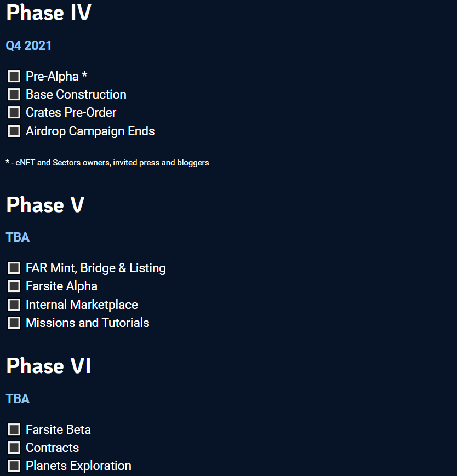The width and height of the screenshot is (457, 476).
Task: Tick the Base Construction checkbox
Action: coord(14,94)
